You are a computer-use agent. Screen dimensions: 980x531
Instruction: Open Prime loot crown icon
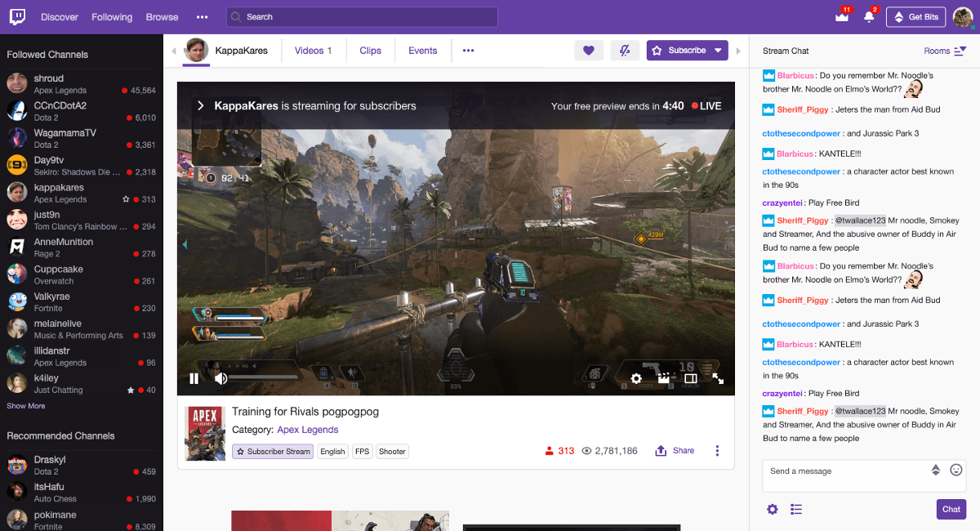pos(842,17)
